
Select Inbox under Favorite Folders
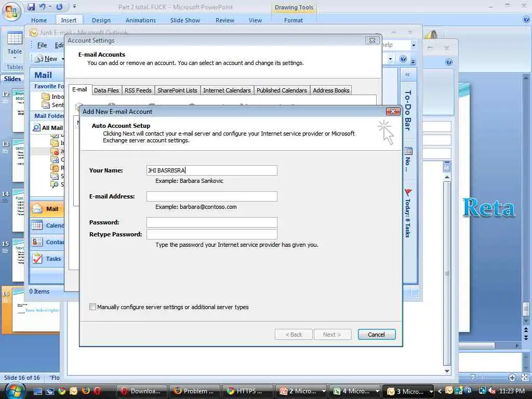click(52, 97)
